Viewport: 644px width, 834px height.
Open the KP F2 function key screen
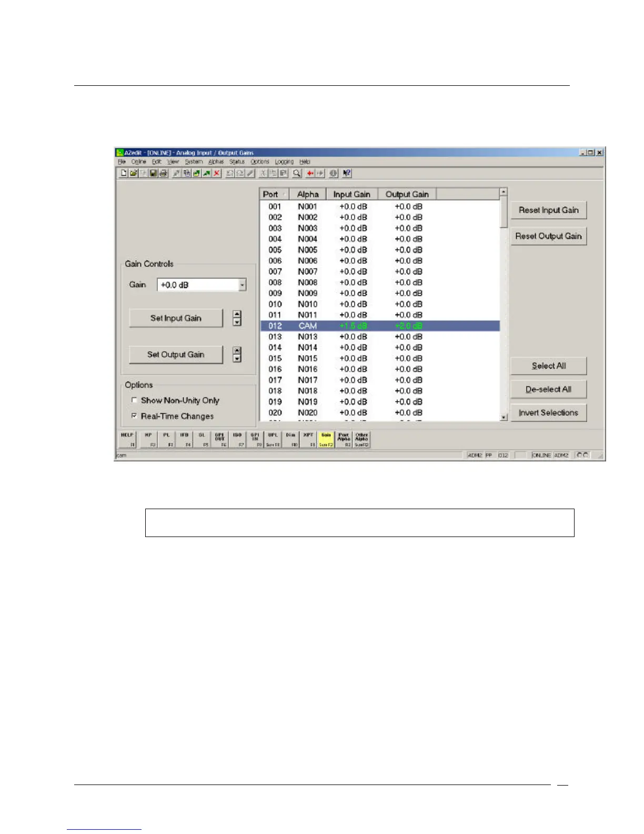[x=149, y=440]
